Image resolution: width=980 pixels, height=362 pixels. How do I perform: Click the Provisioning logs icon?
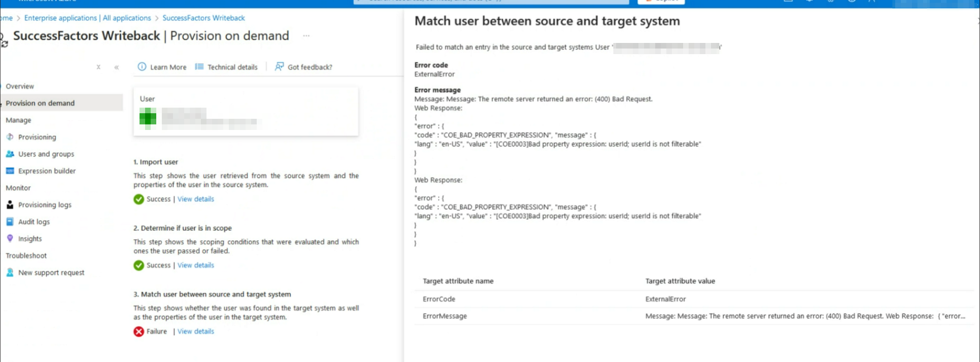(10, 205)
